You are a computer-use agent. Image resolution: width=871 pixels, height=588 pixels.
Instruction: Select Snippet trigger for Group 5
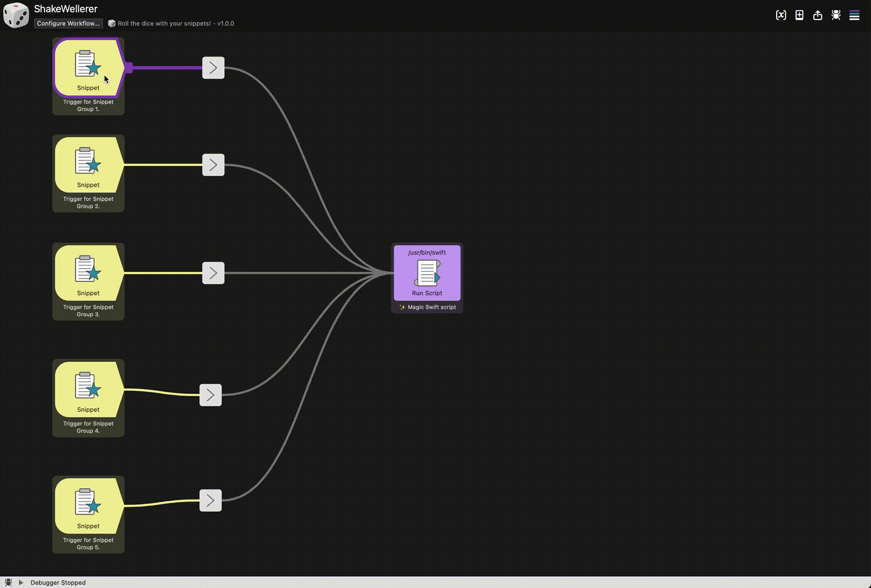[x=88, y=506]
